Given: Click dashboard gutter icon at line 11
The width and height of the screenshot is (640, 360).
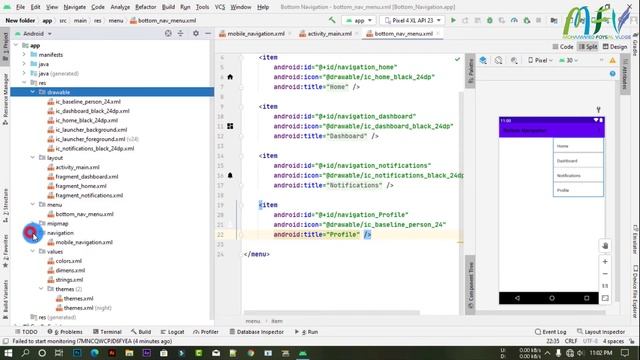Looking at the screenshot, I should [230, 126].
